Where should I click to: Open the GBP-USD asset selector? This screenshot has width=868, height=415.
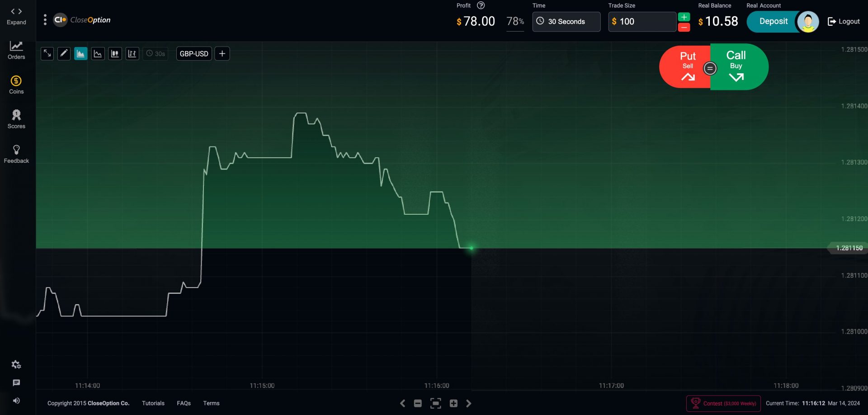194,54
